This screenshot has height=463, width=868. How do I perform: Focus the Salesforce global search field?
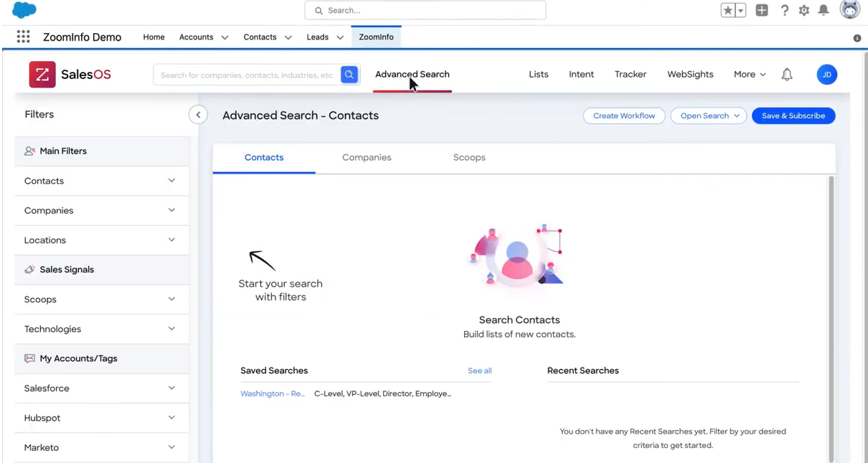tap(425, 10)
